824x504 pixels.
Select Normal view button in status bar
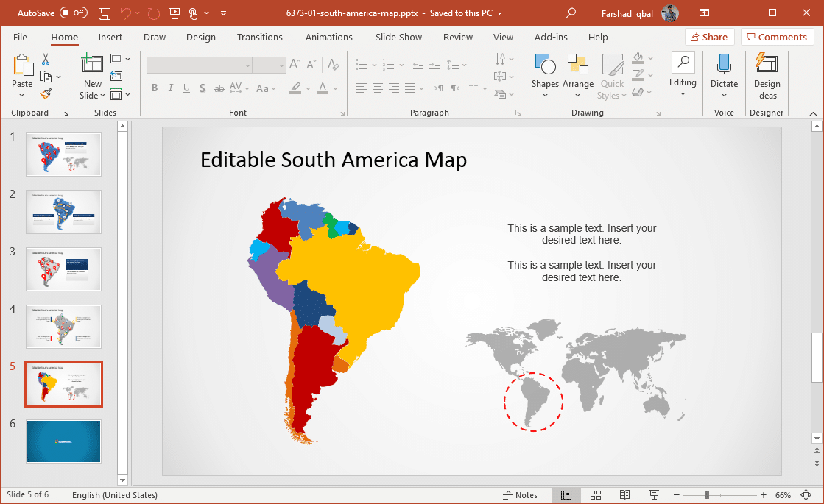point(566,495)
